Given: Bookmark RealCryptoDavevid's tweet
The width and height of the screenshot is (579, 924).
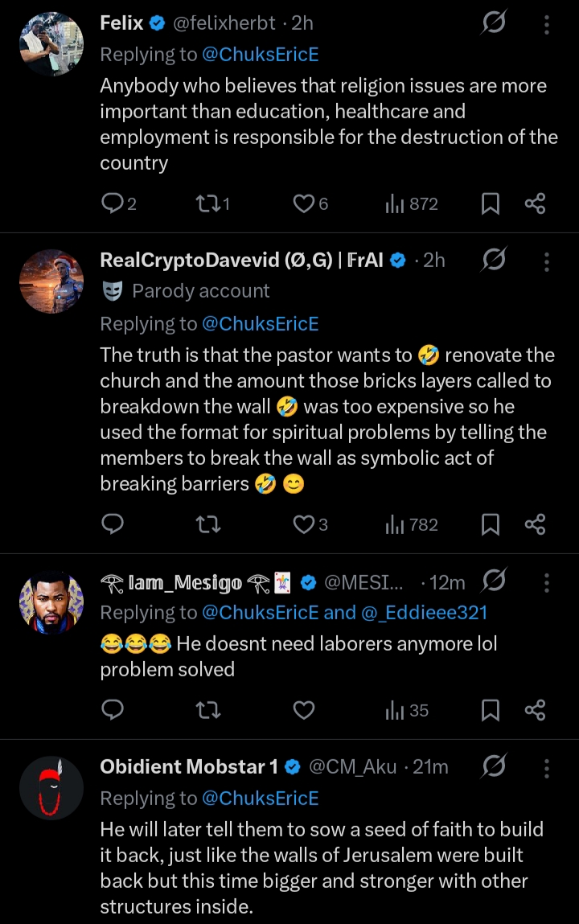Looking at the screenshot, I should (490, 525).
